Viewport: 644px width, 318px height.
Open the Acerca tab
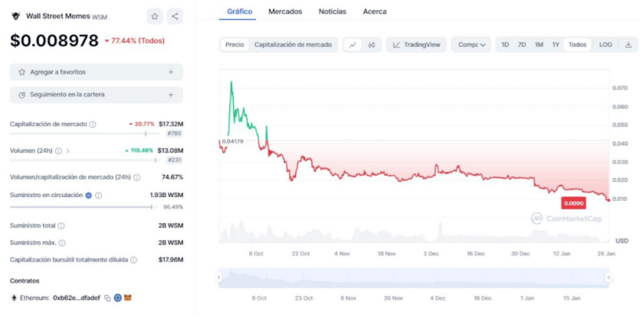(375, 11)
